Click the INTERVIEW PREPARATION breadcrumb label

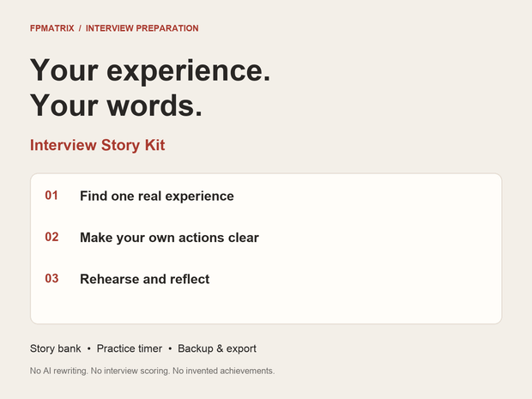pos(142,28)
